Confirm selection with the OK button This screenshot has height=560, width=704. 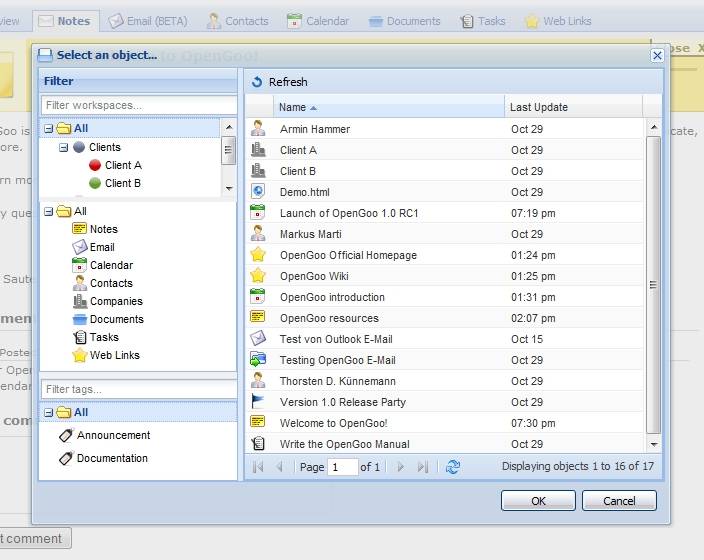tap(538, 500)
